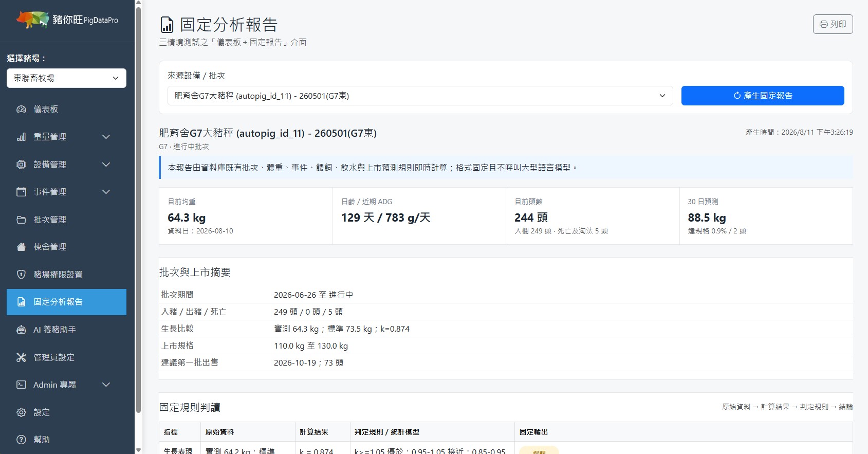Open the 儀表板 menu item
The width and height of the screenshot is (868, 454).
(x=66, y=109)
